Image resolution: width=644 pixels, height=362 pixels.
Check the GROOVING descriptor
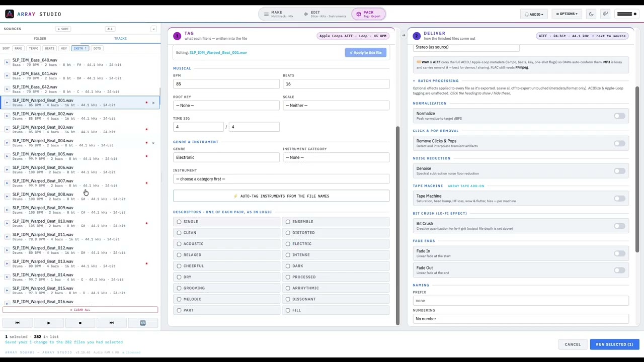coord(179,288)
